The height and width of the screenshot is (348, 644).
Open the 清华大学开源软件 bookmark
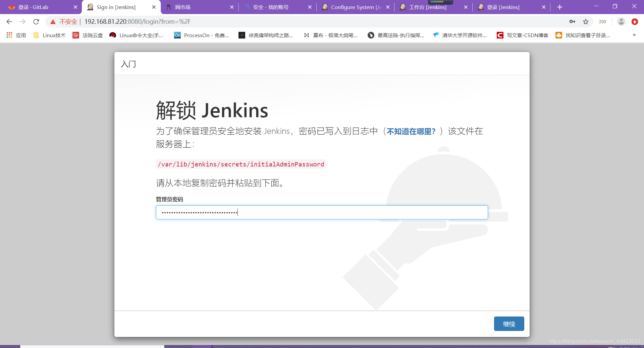point(460,35)
